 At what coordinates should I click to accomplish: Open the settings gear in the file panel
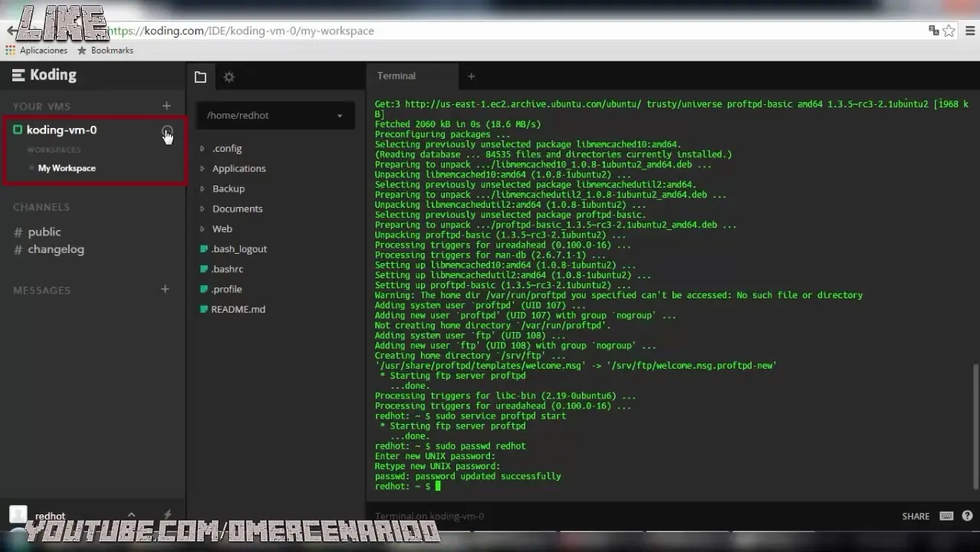(228, 77)
